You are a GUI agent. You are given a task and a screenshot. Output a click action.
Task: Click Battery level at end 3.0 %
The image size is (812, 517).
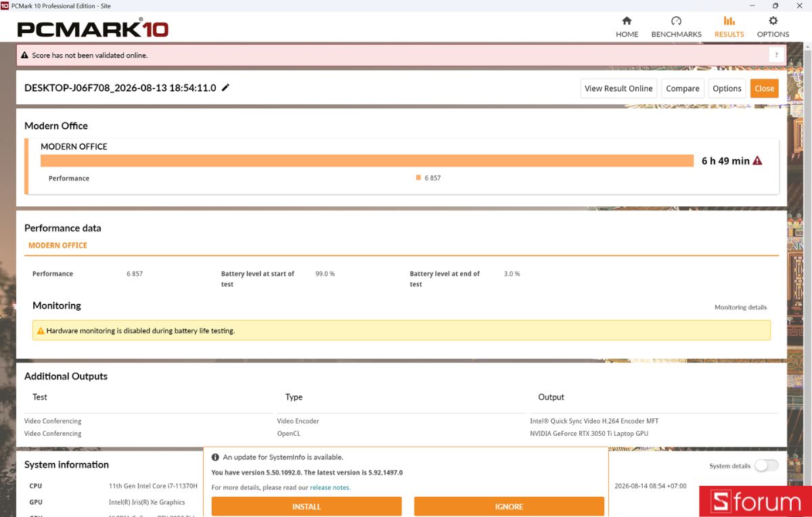click(512, 274)
